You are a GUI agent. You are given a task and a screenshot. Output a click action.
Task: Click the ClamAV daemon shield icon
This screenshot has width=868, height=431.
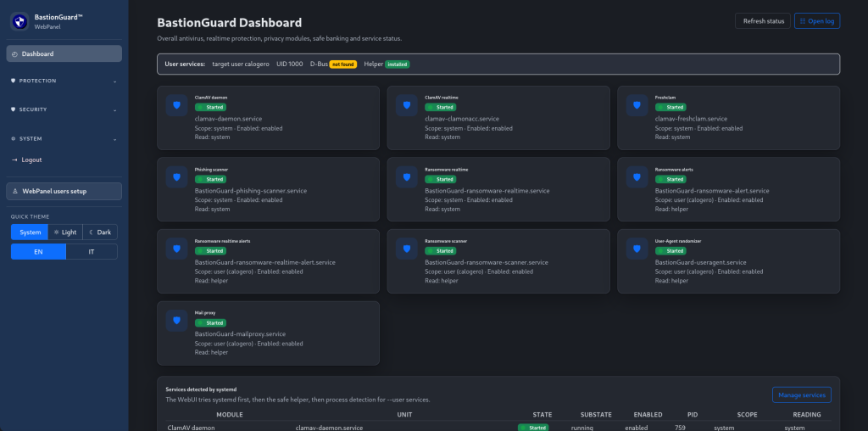176,105
